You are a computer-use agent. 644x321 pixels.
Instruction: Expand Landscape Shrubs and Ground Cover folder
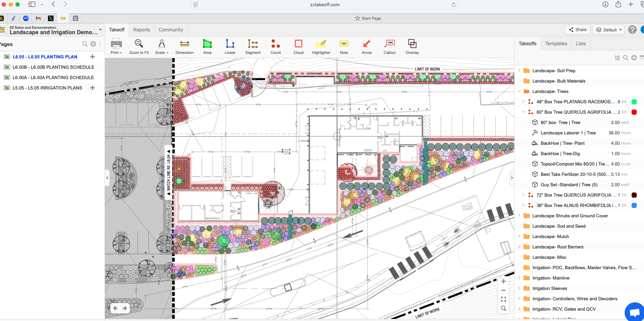coord(519,216)
